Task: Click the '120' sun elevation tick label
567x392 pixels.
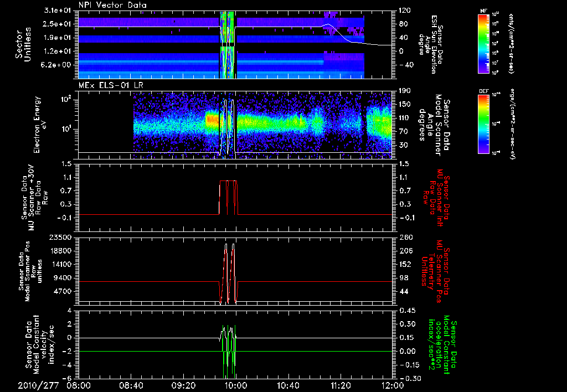Action: [405, 11]
